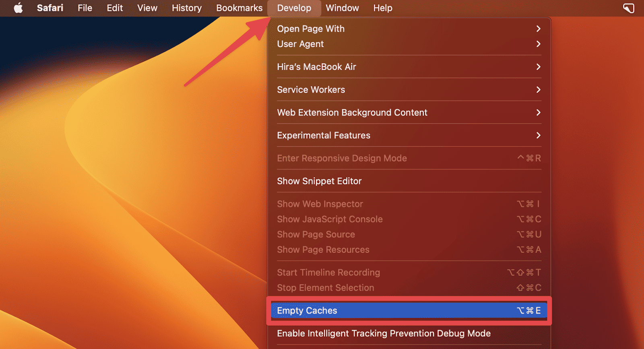Choose Enter Responsive Design Mode

click(409, 158)
